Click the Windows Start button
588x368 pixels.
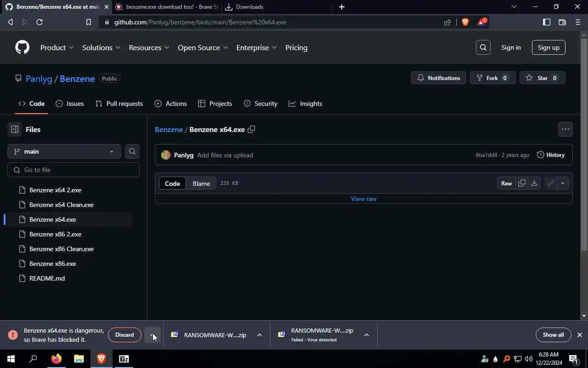coord(11,359)
